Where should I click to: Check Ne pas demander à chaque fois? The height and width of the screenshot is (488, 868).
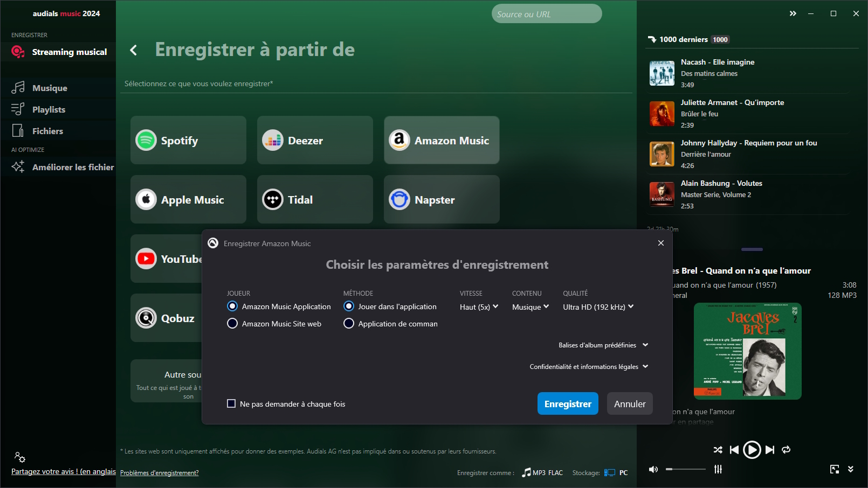pyautogui.click(x=231, y=403)
